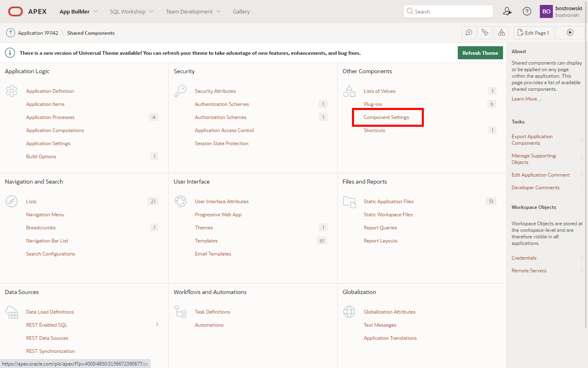Click inside the Search input field
Screen dimensions: 588x368
[451, 11]
